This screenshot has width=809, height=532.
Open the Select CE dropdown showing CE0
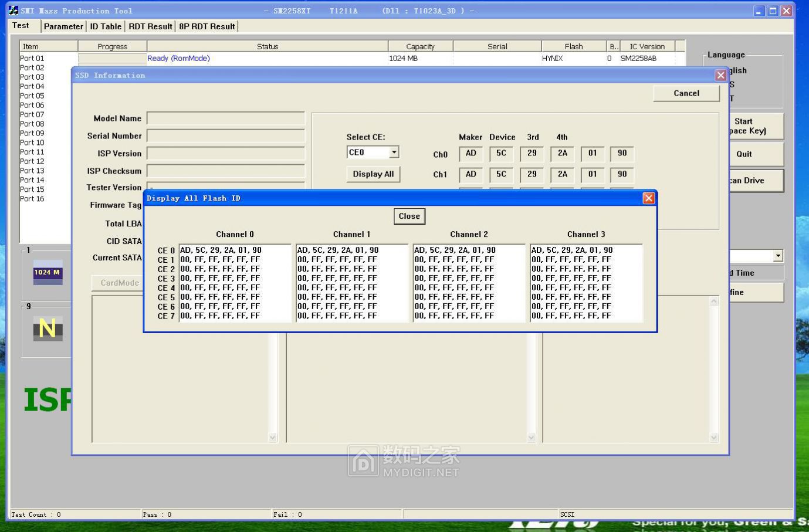click(394, 153)
